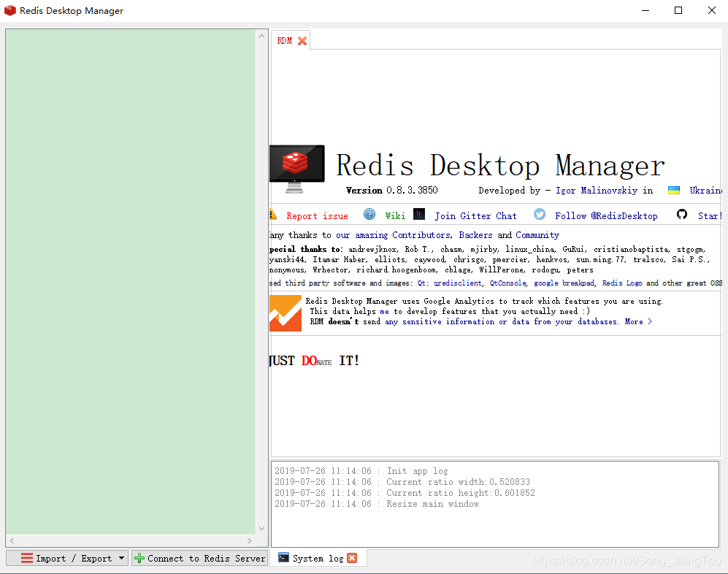Click the Redis Desktop Manager monitor logo

pos(297,169)
